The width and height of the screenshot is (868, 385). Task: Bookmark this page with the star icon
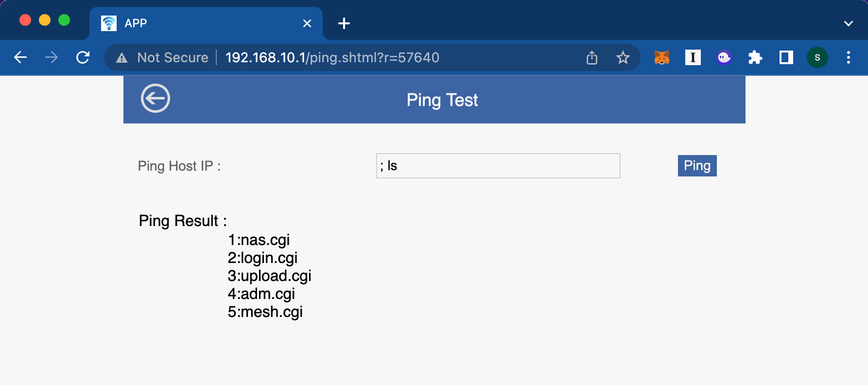[x=623, y=57]
